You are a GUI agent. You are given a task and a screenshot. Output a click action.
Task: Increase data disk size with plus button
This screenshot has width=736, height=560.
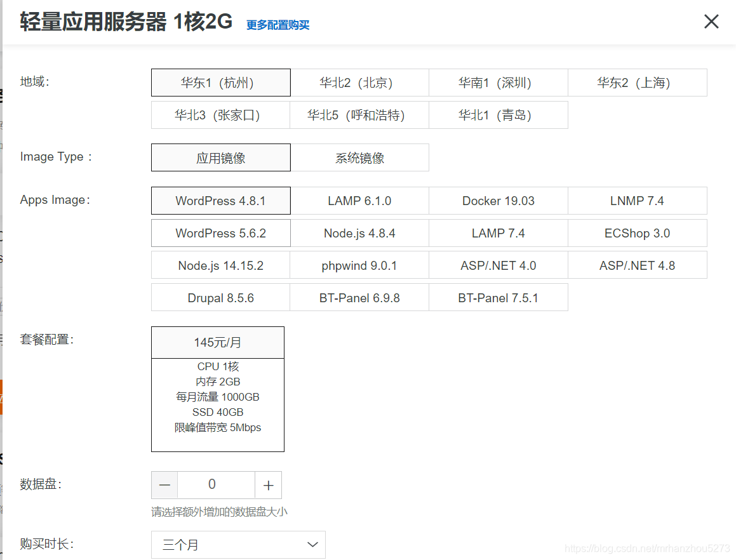pyautogui.click(x=269, y=485)
